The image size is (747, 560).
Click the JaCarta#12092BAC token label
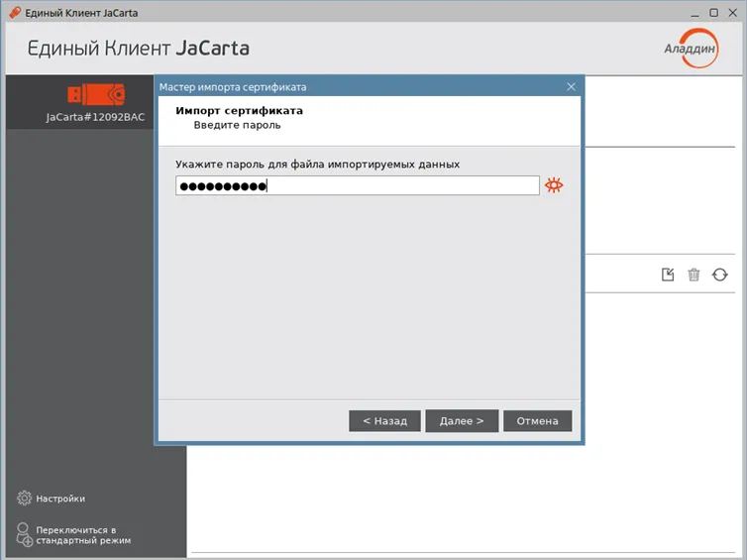coord(95,117)
